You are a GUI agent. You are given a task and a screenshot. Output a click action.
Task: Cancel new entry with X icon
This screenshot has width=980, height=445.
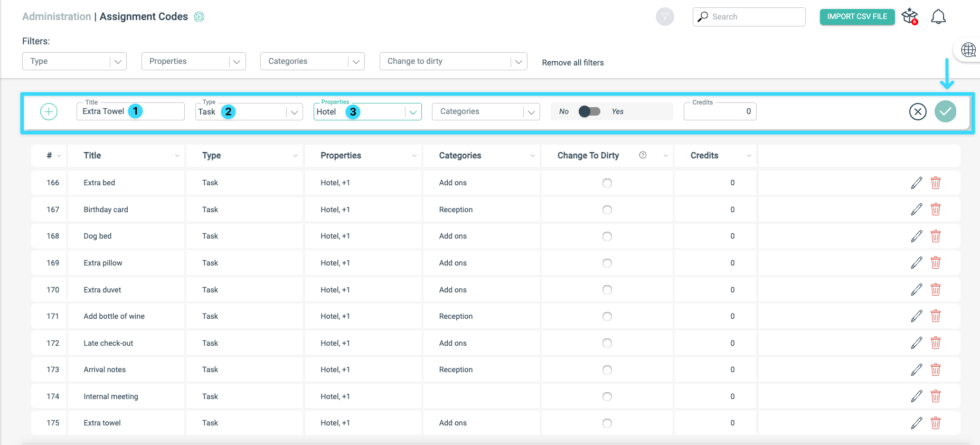tap(918, 111)
